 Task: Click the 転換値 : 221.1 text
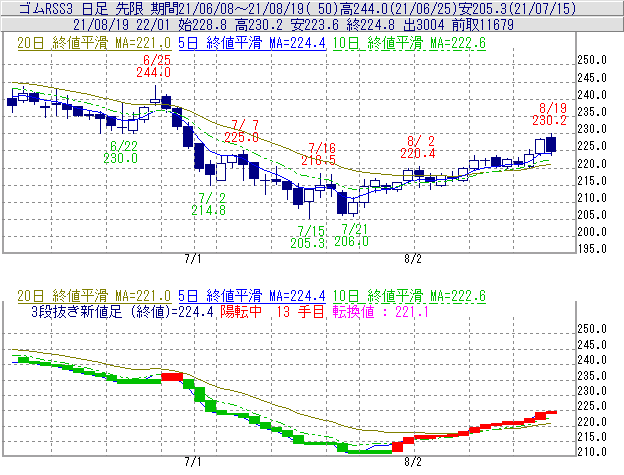coord(380,312)
